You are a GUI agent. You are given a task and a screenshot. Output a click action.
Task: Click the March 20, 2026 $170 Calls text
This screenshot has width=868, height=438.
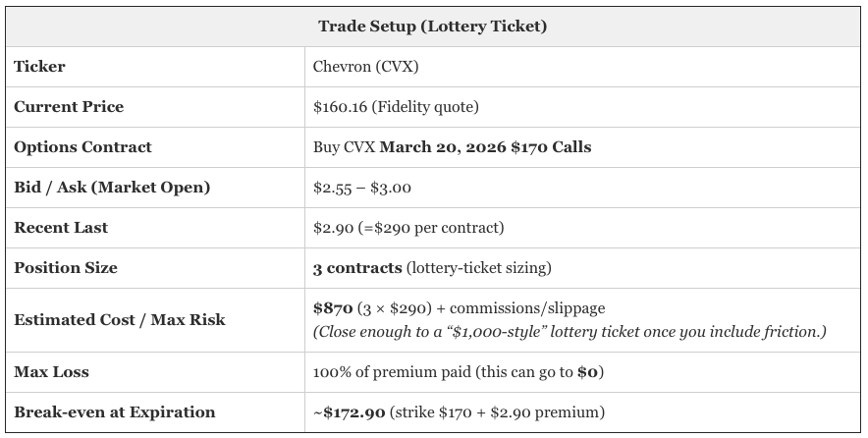[x=485, y=147]
